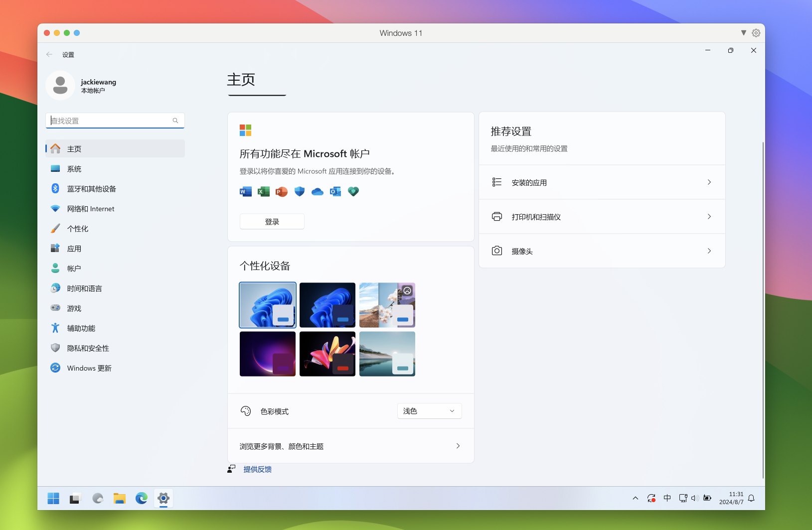Open the 色彩模式 dropdown showing 浅色
Screen dimensions: 812x530
coord(430,411)
